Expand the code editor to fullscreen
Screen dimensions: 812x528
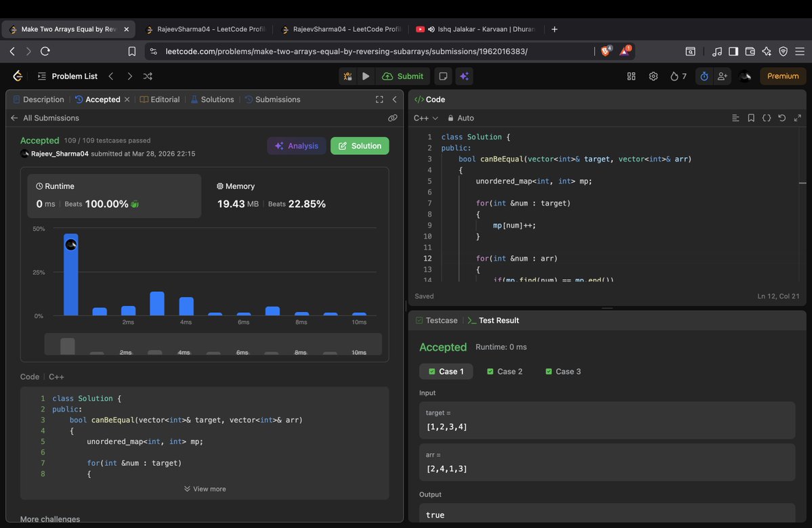click(x=798, y=118)
